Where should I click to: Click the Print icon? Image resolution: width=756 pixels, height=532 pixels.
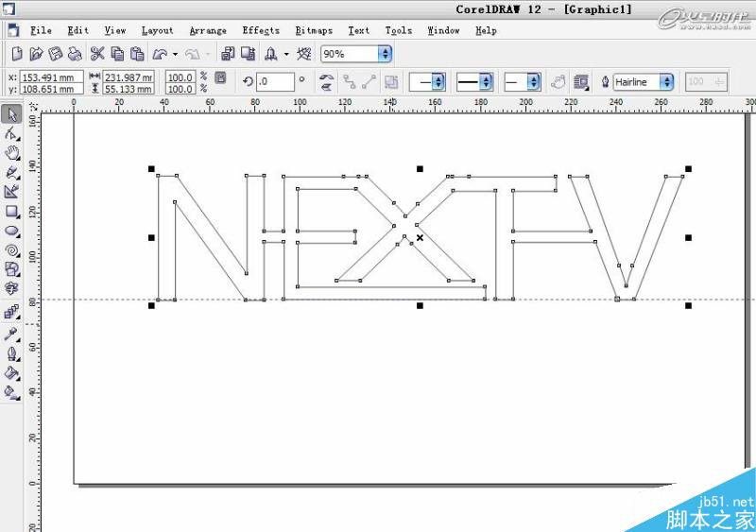click(75, 54)
